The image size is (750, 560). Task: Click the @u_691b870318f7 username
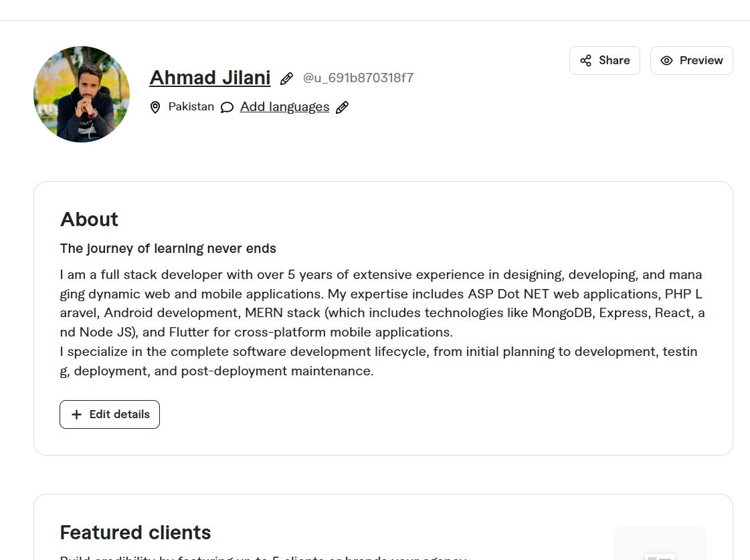point(358,78)
